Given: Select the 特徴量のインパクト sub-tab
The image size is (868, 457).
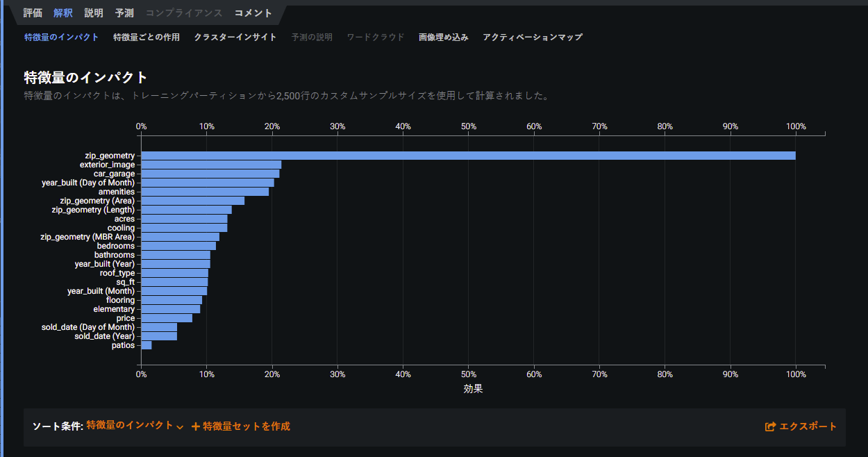Looking at the screenshot, I should [x=62, y=37].
